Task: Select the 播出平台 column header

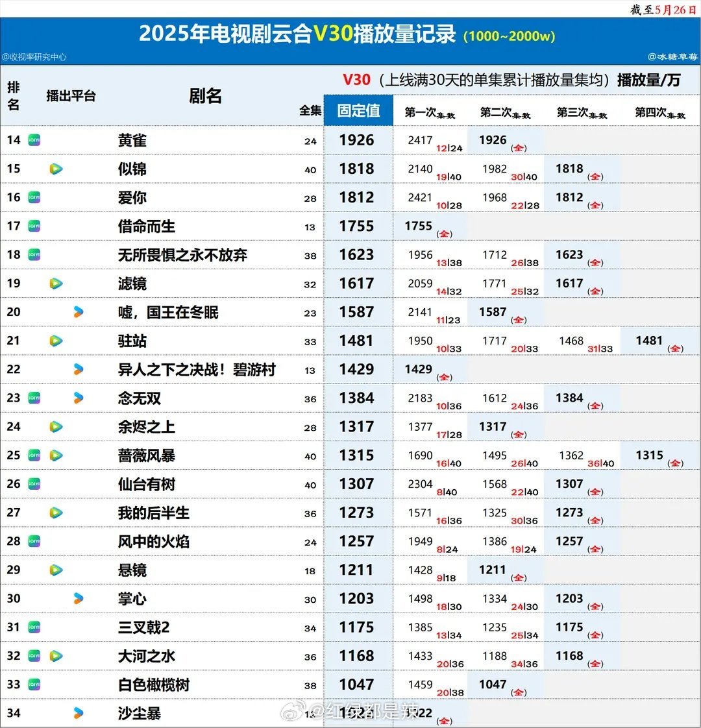Action: 71,96
